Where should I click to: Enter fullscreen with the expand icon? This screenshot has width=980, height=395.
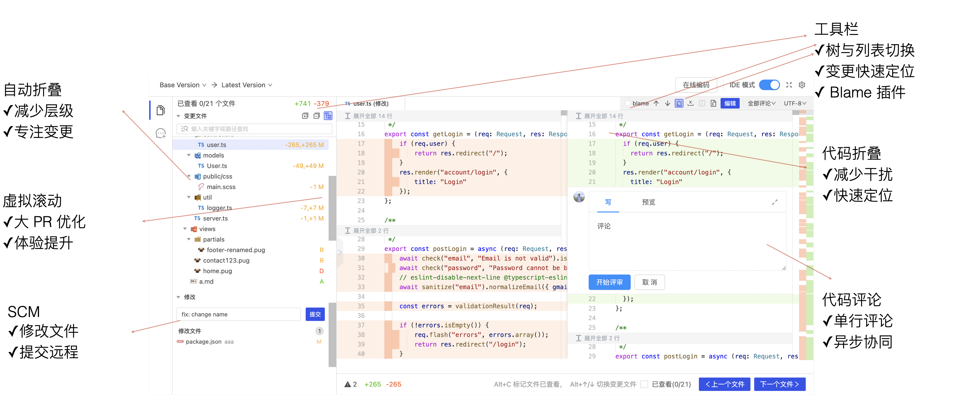789,85
